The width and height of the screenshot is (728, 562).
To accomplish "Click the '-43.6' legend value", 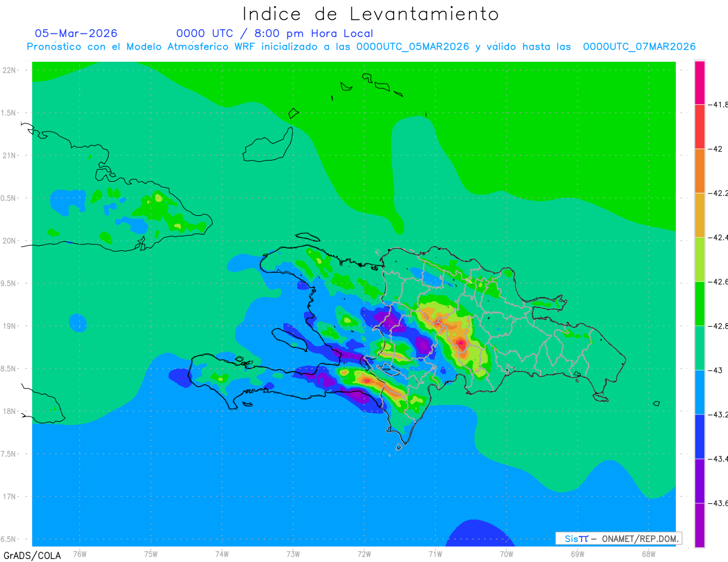I will click(719, 503).
